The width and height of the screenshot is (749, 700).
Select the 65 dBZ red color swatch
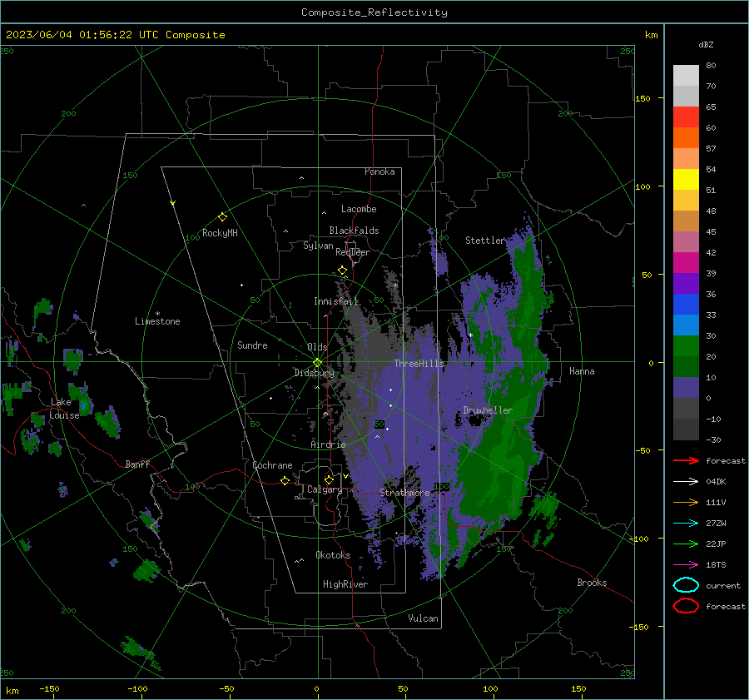click(686, 117)
